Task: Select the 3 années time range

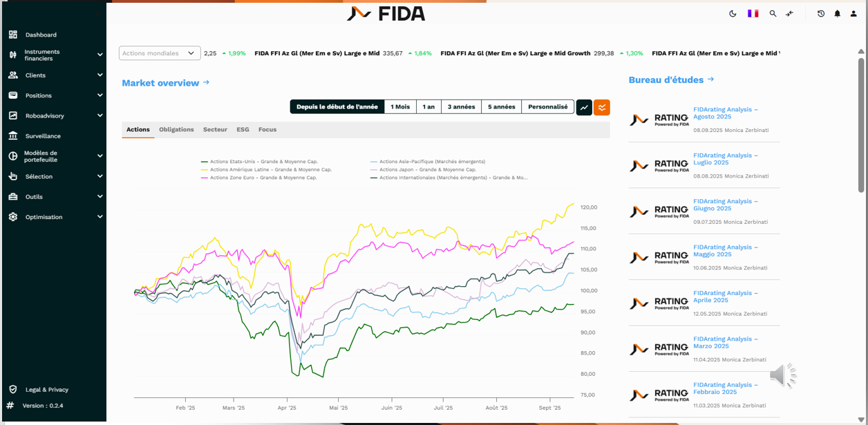Action: tap(461, 107)
